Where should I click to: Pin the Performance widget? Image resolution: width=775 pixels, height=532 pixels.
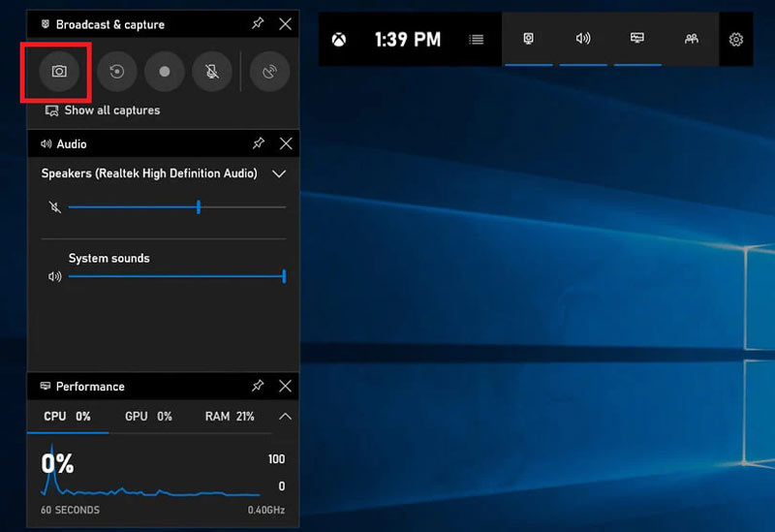click(x=258, y=386)
